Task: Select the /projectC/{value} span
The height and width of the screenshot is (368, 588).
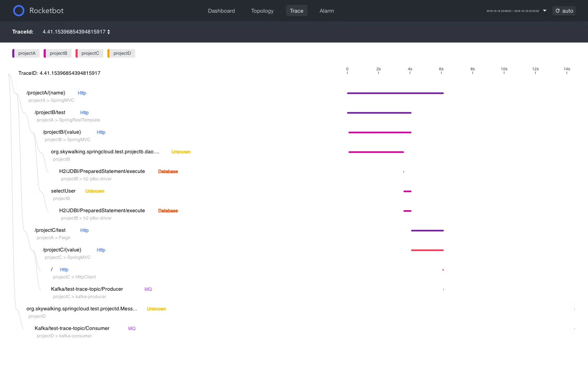Action: tap(62, 250)
